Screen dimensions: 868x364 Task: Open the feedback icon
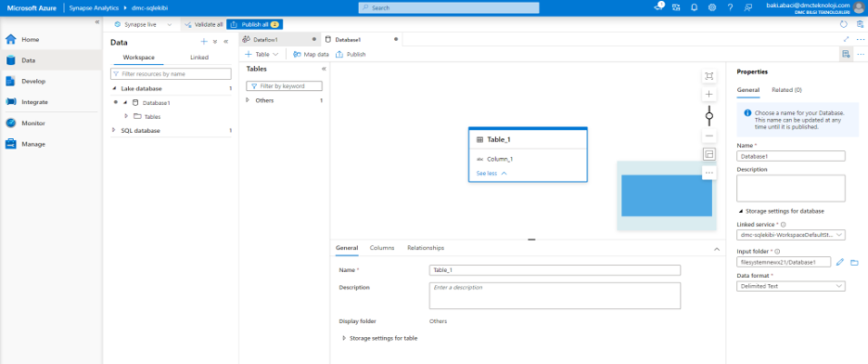pos(748,7)
